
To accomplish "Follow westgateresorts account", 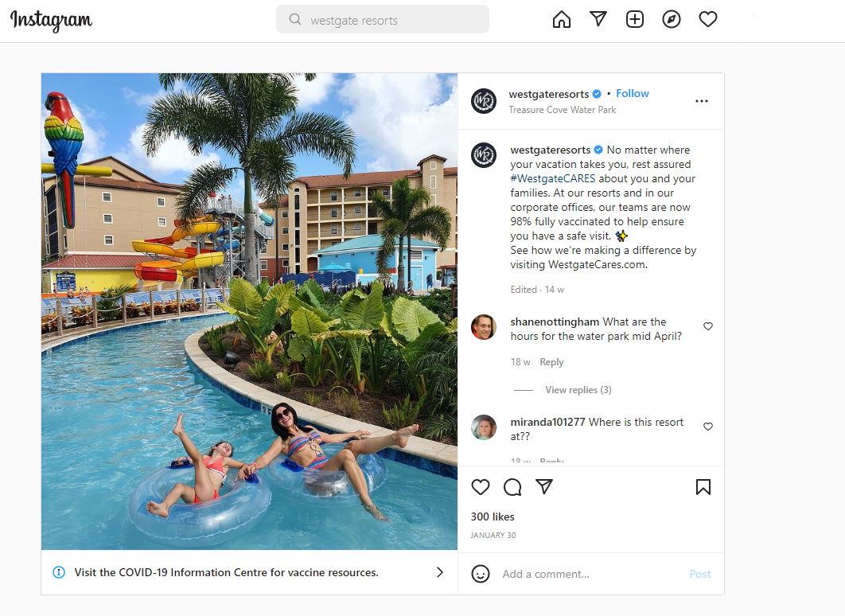I will tap(632, 93).
